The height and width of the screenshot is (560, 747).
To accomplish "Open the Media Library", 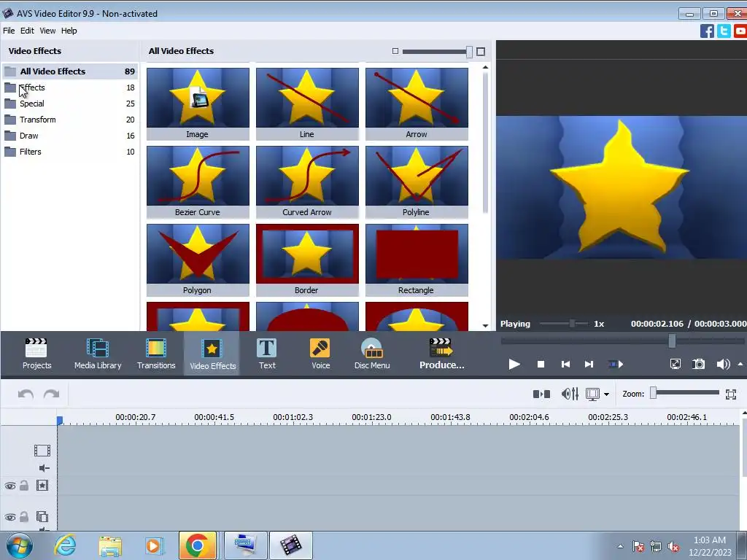I will tap(98, 354).
